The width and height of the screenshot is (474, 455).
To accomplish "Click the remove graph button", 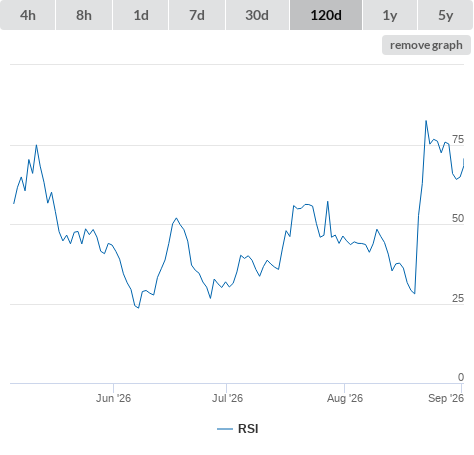I will tap(426, 45).
